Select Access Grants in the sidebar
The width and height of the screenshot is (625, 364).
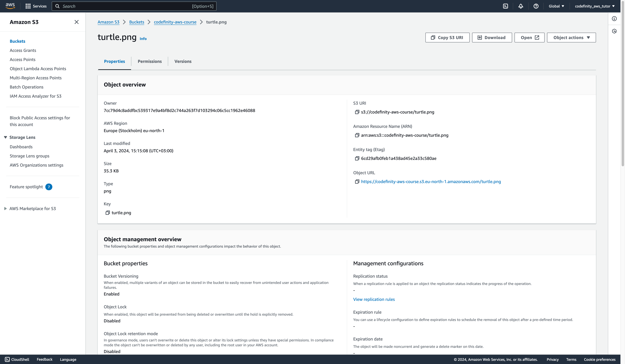click(23, 50)
